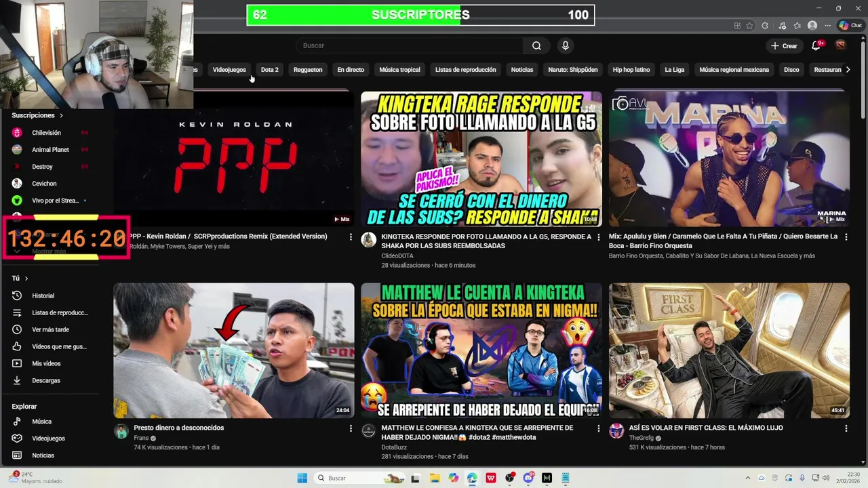Show hidden system tray icons
Screen dimensions: 868x488
tap(748, 478)
